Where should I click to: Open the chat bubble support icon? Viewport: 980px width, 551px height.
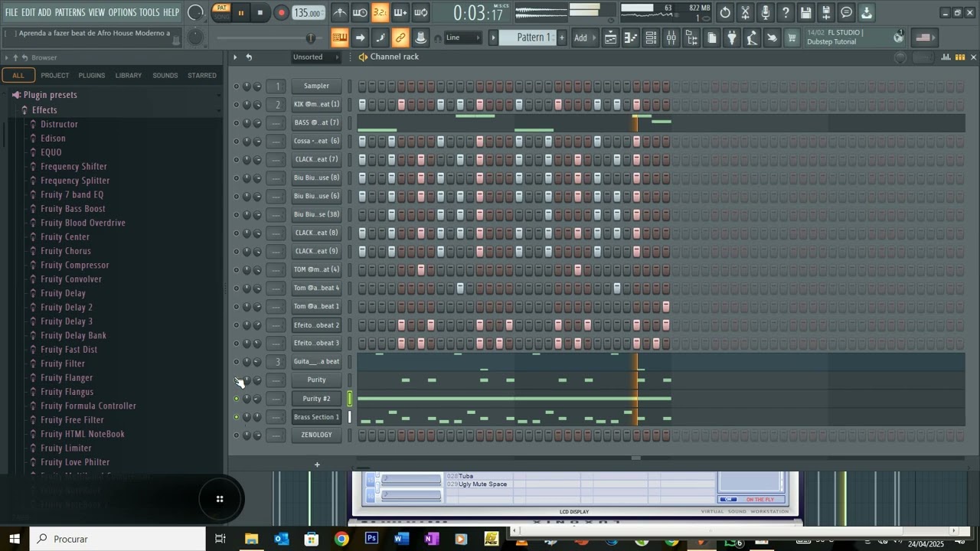[846, 13]
